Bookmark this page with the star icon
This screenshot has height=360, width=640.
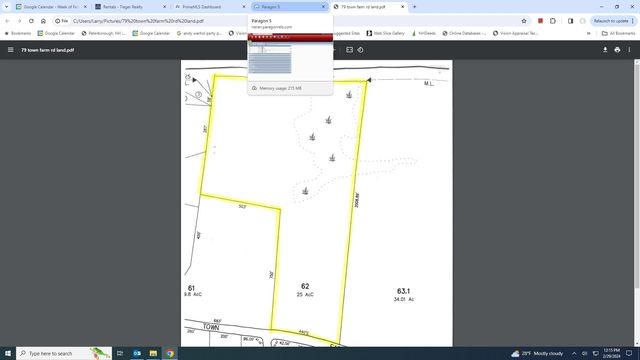(524, 21)
